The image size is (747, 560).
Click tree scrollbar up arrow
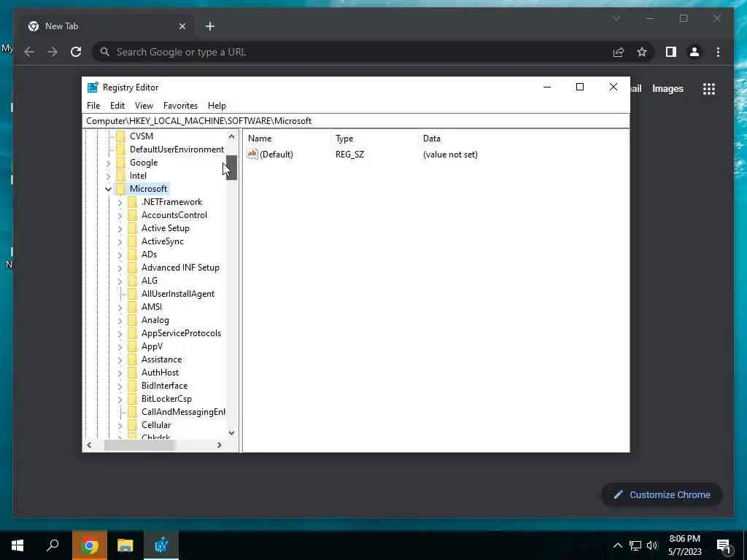231,136
